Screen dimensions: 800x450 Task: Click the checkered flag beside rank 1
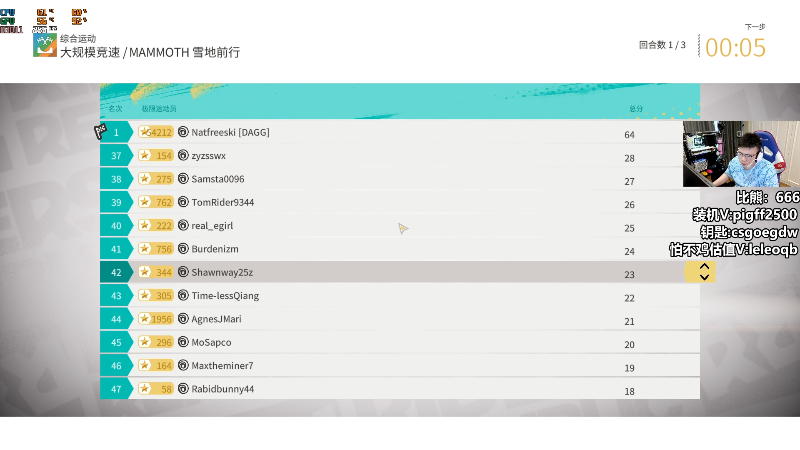point(101,131)
